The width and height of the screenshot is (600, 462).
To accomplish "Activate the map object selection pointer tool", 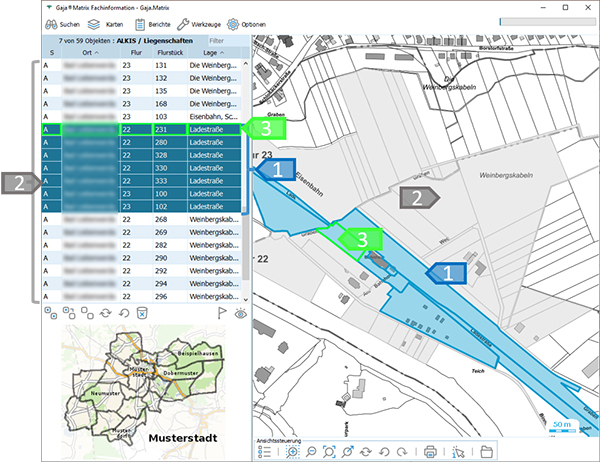I will pos(459,451).
